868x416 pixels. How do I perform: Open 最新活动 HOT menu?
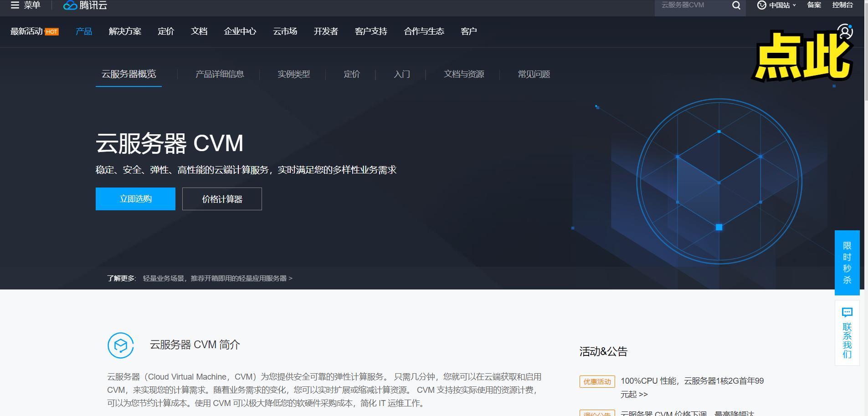[35, 31]
